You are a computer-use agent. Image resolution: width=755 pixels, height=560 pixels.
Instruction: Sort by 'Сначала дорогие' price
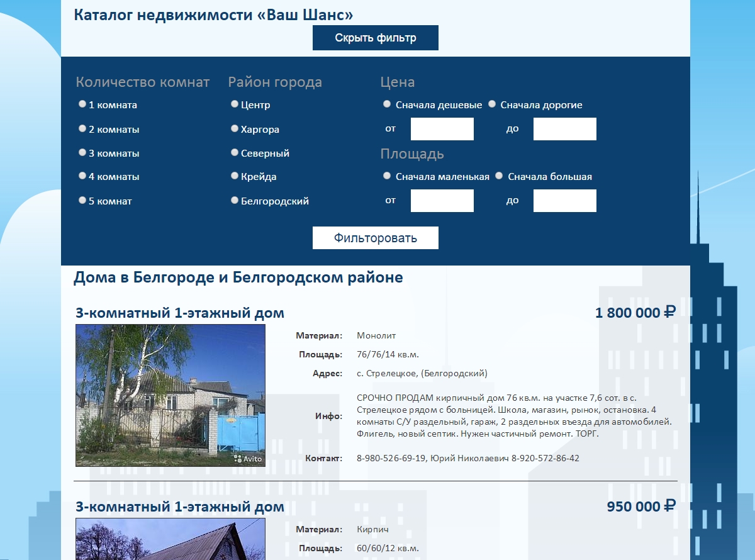(x=492, y=104)
